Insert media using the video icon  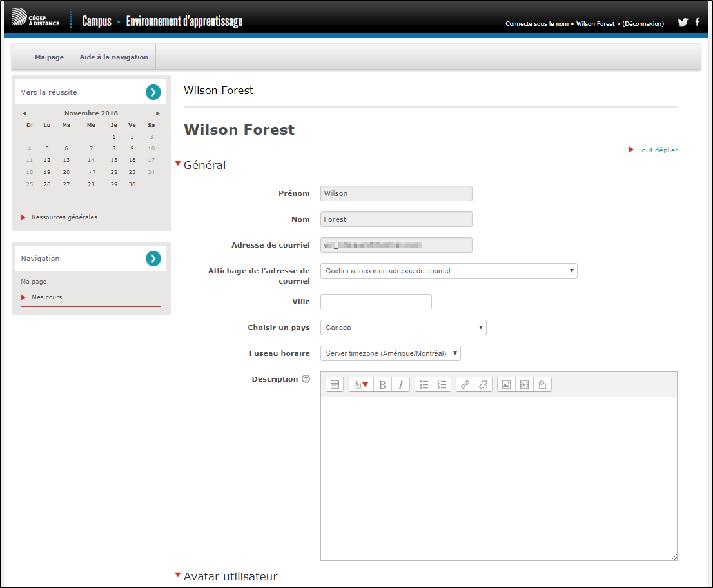[x=524, y=385]
